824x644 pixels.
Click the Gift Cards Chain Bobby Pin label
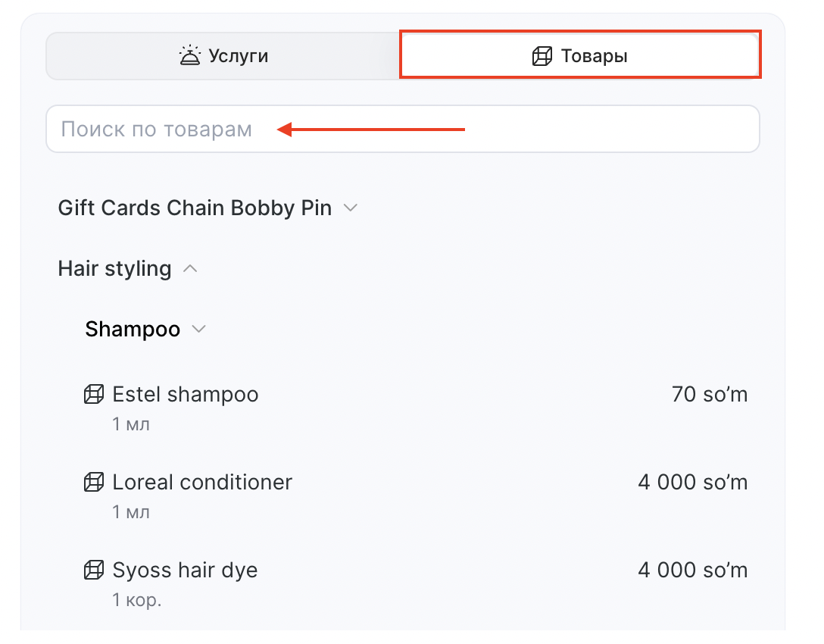195,208
